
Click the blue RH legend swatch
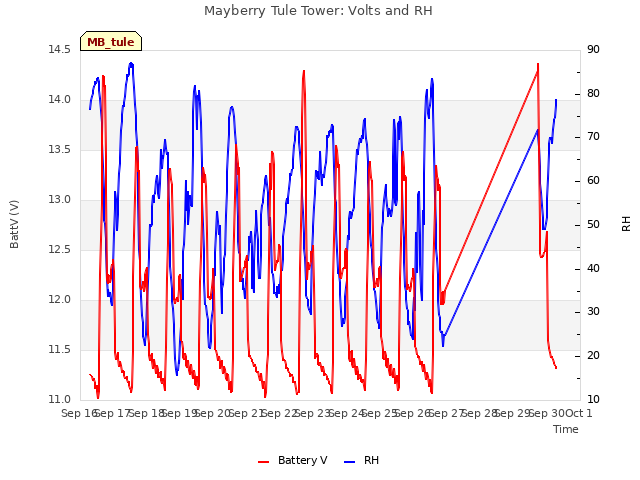click(350, 462)
